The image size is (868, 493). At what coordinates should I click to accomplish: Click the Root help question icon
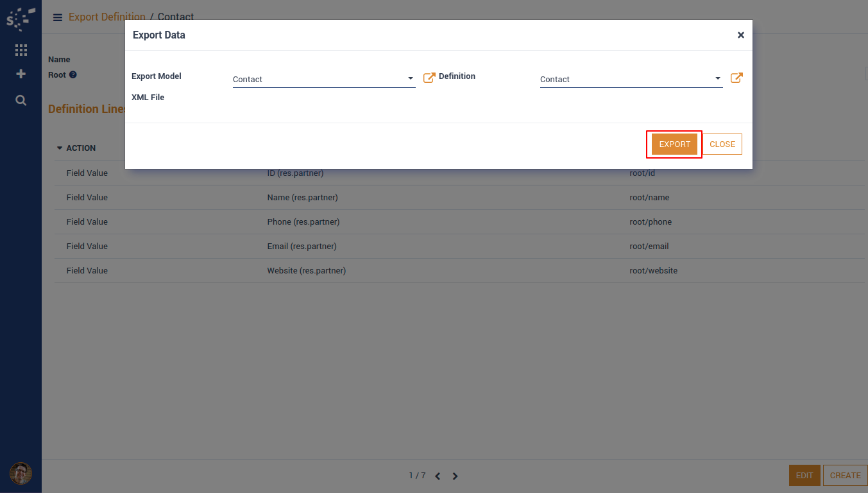click(73, 75)
